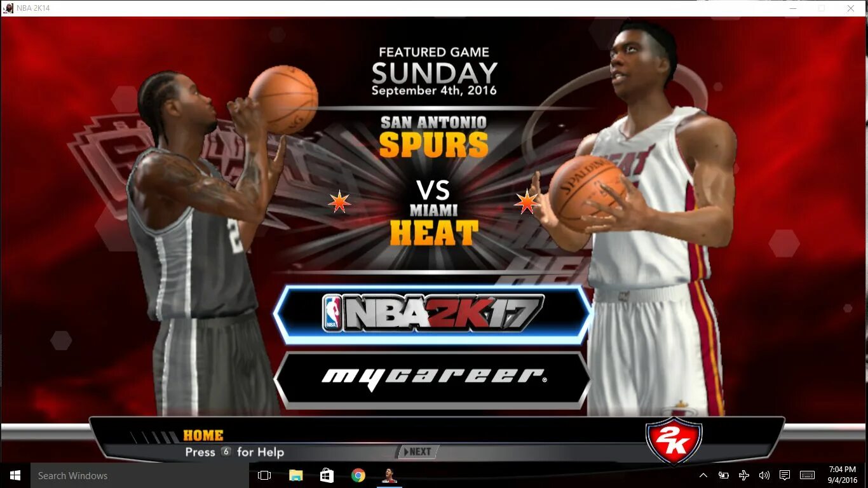Launch Google Chrome from the taskbar
The image size is (868, 488).
358,475
